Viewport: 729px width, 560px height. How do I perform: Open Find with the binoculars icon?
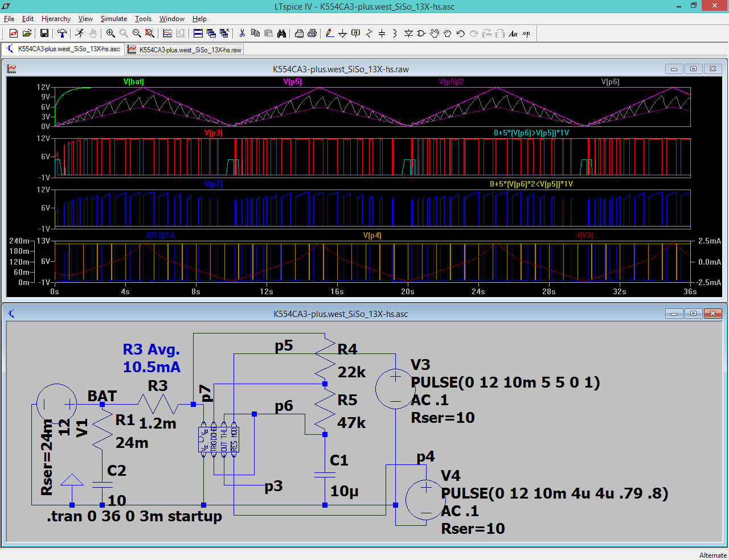281,34
